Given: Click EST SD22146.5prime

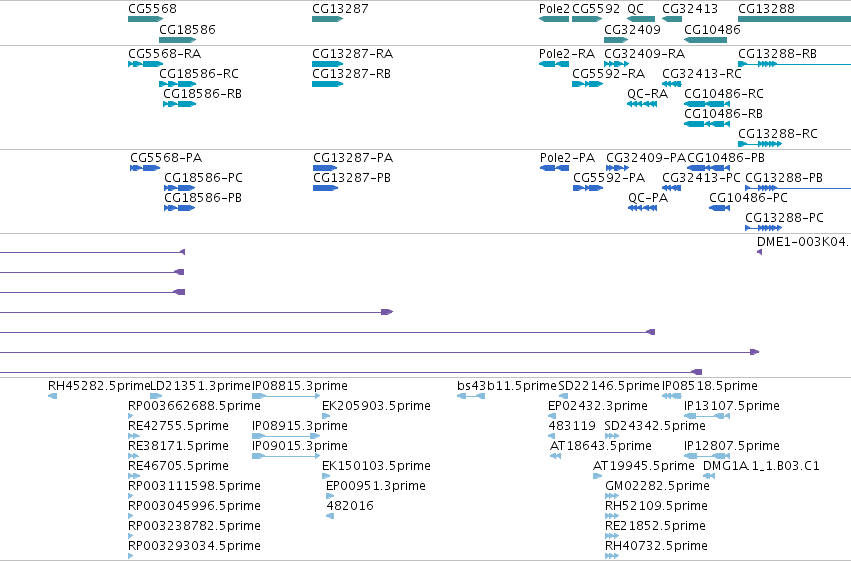Looking at the screenshot, I should [x=609, y=386].
